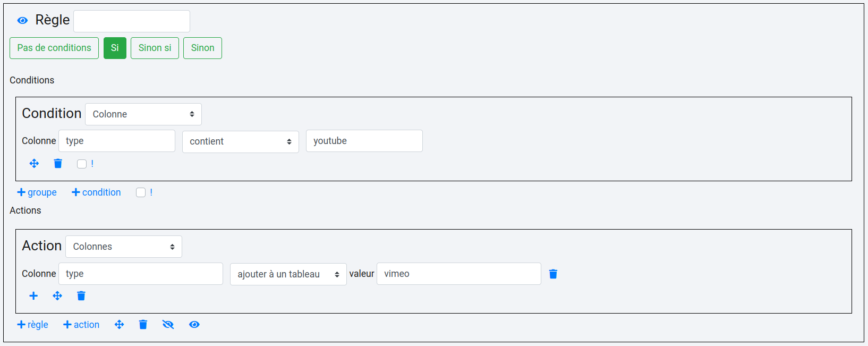868x346 pixels.
Task: Click the rule move icon in bottom toolbar
Action: click(x=120, y=325)
